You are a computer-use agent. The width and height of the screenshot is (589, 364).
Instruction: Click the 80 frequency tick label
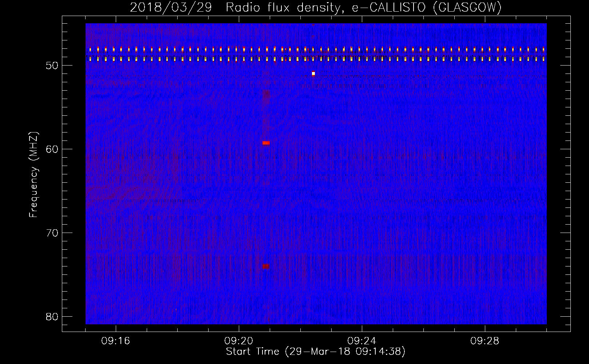click(x=52, y=317)
